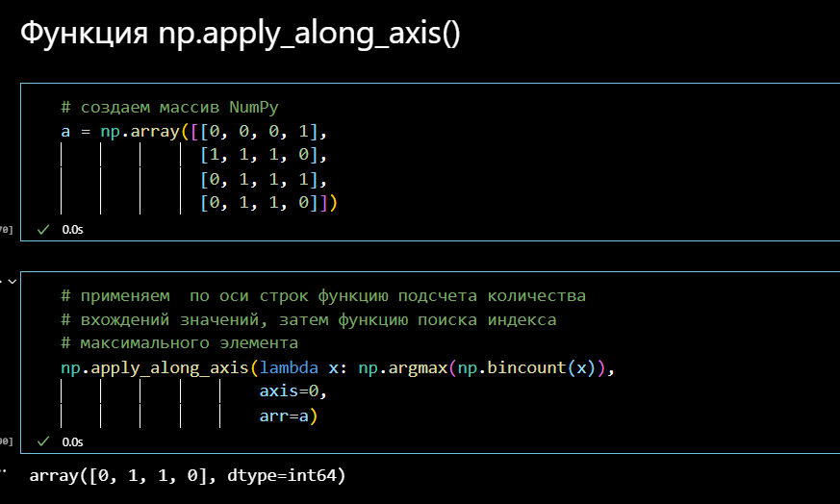840x504 pixels.
Task: Click the execution count of the second cell
Action: [x=6, y=441]
